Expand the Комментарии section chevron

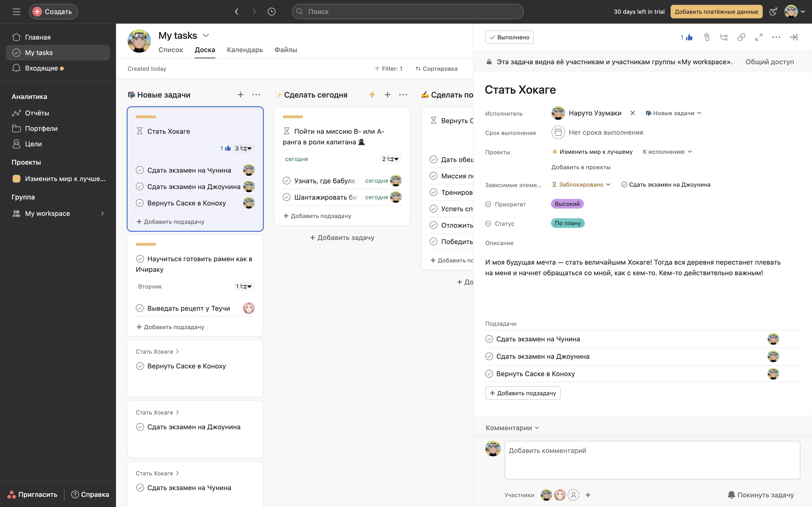coord(537,428)
